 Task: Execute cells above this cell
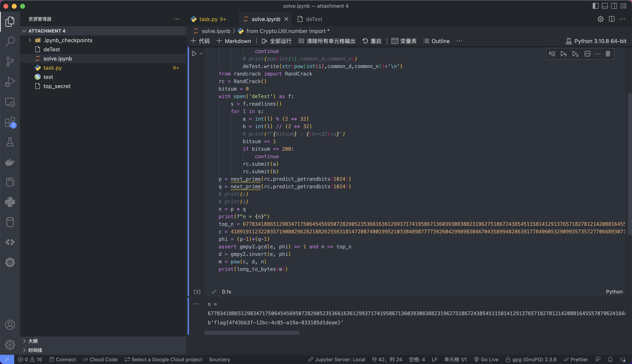click(x=564, y=54)
